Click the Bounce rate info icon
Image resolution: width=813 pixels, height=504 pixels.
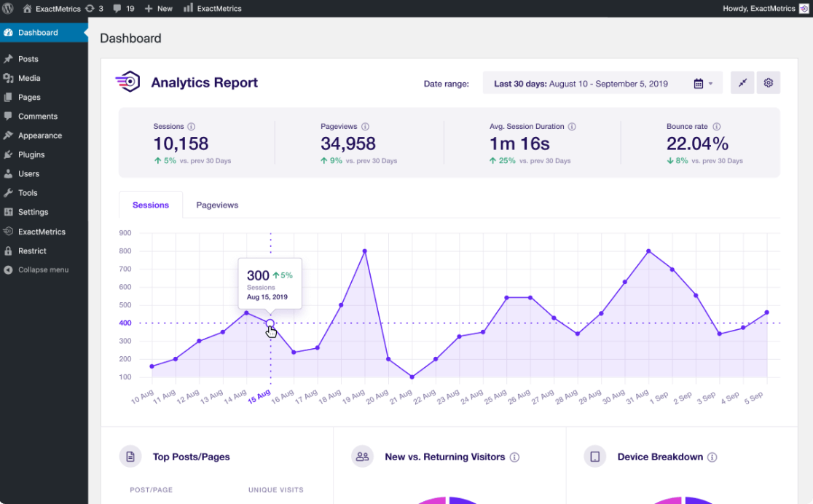717,127
